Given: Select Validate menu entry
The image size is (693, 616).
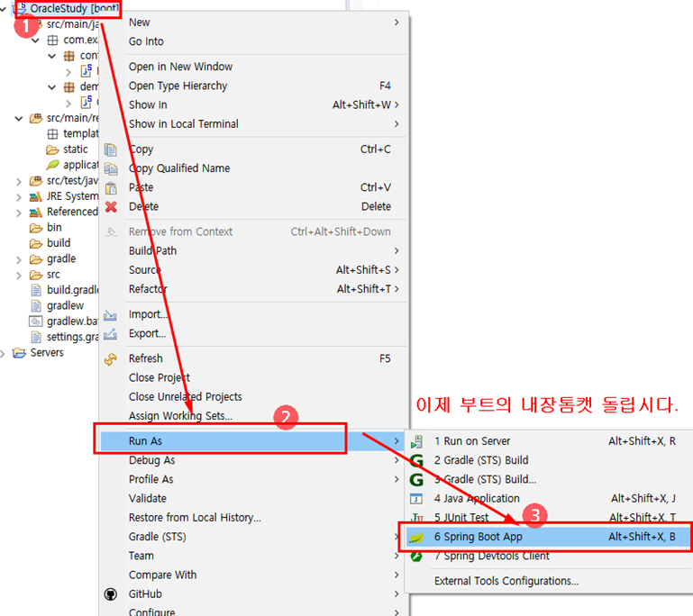Looking at the screenshot, I should 253,498.
